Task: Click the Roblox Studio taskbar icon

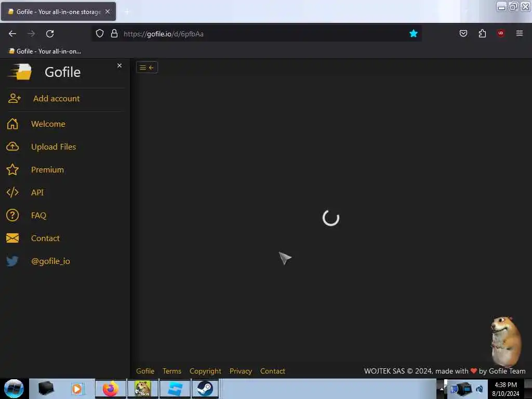Action: (175, 389)
